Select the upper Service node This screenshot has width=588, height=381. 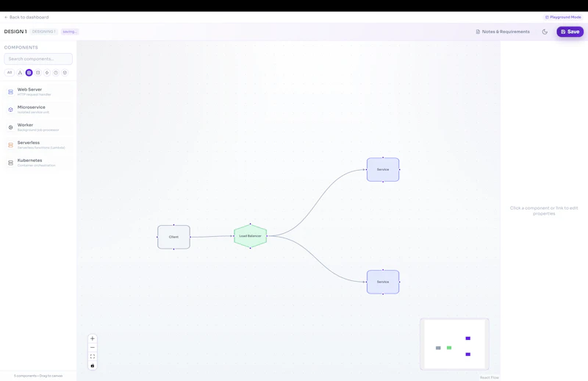[383, 169]
